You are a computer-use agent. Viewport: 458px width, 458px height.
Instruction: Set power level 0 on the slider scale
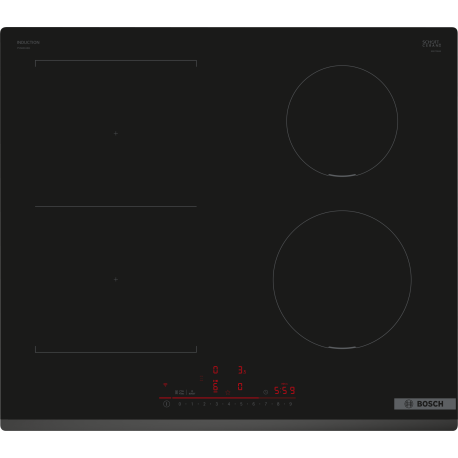tap(180, 404)
